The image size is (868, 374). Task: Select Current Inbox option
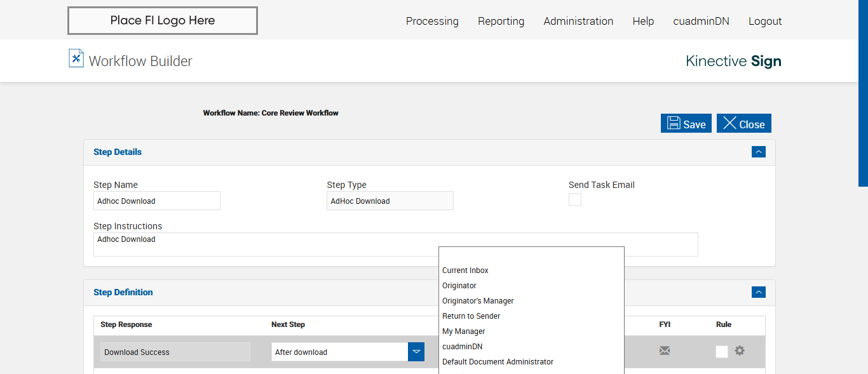[x=465, y=270]
